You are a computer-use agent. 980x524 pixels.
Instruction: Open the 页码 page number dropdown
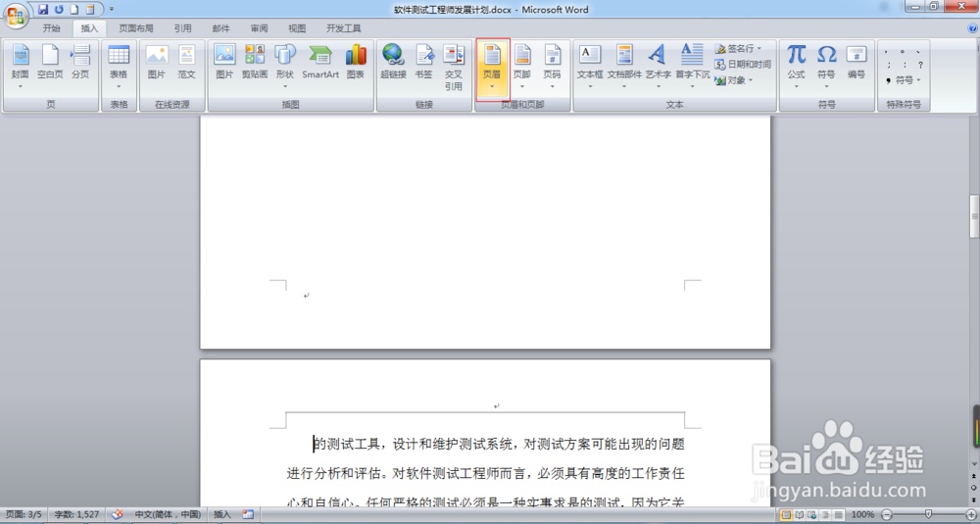553,67
